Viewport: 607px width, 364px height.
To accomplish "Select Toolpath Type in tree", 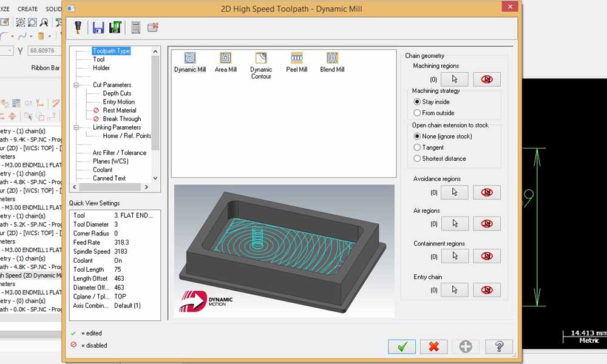I will pyautogui.click(x=111, y=51).
